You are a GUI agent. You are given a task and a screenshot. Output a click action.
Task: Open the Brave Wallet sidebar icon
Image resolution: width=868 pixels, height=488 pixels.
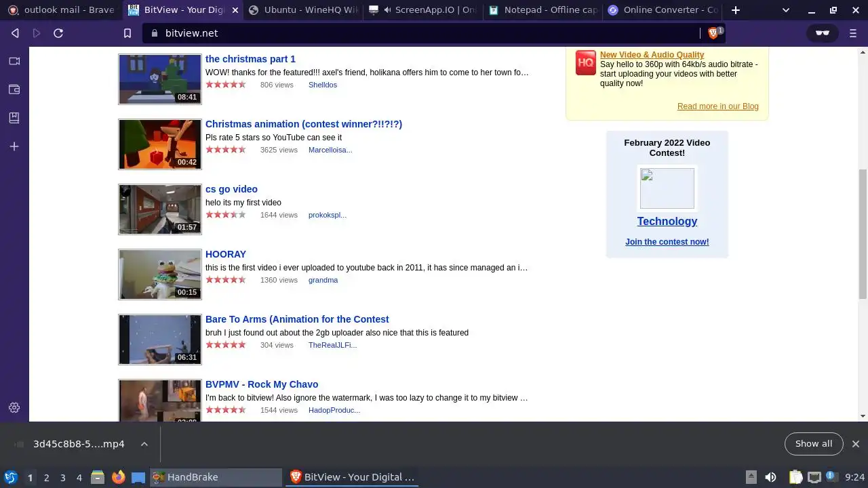(14, 89)
